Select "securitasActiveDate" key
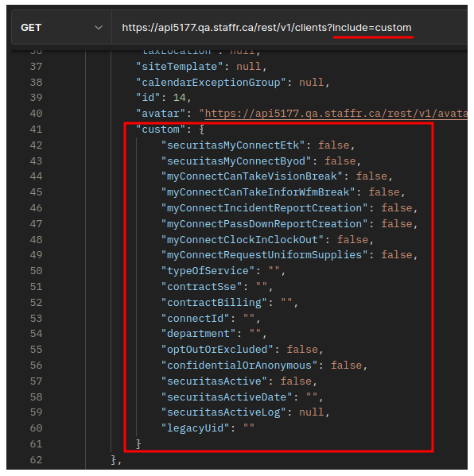 click(227, 397)
